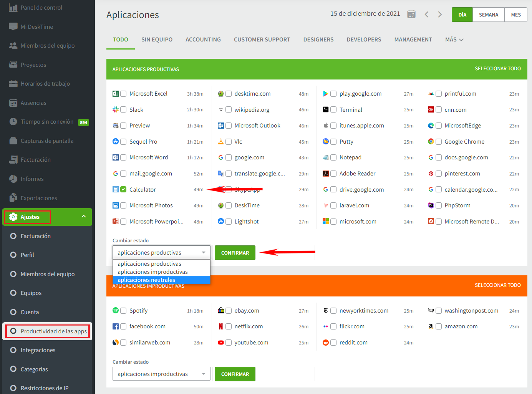Click the Proyectos sidebar icon
This screenshot has height=394, width=532.
point(13,65)
